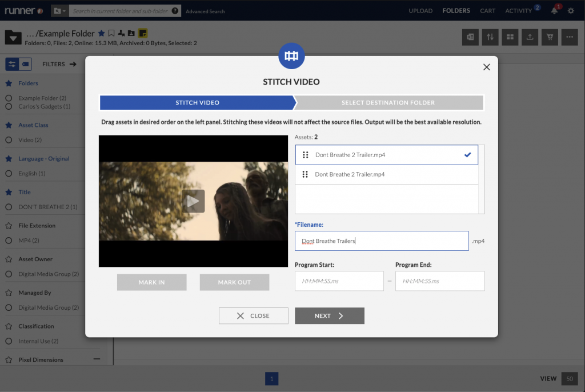The image size is (585, 392).
Task: Click the drag handle of the unchecked asset
Action: pos(305,174)
